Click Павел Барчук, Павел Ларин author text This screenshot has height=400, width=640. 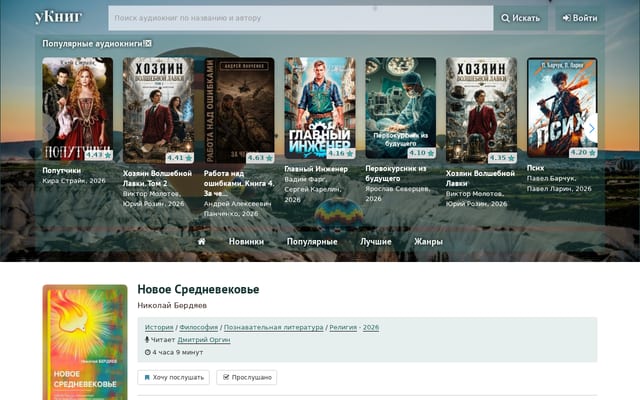coord(559,184)
